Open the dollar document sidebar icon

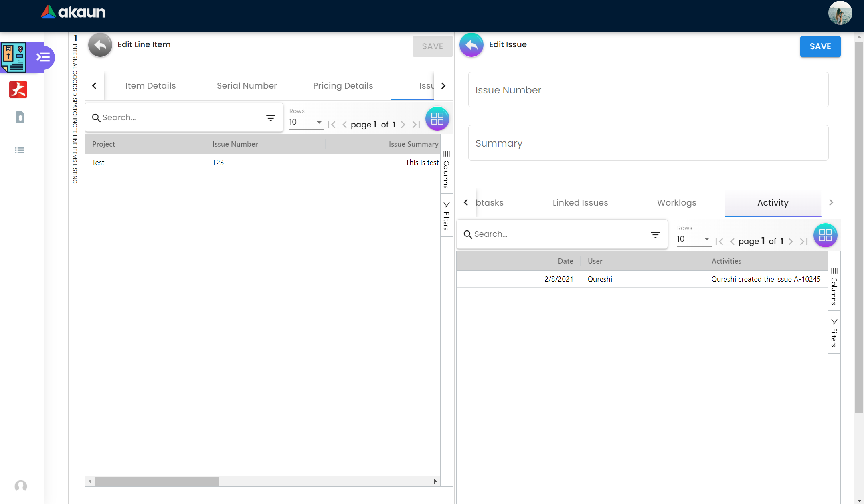click(x=20, y=117)
